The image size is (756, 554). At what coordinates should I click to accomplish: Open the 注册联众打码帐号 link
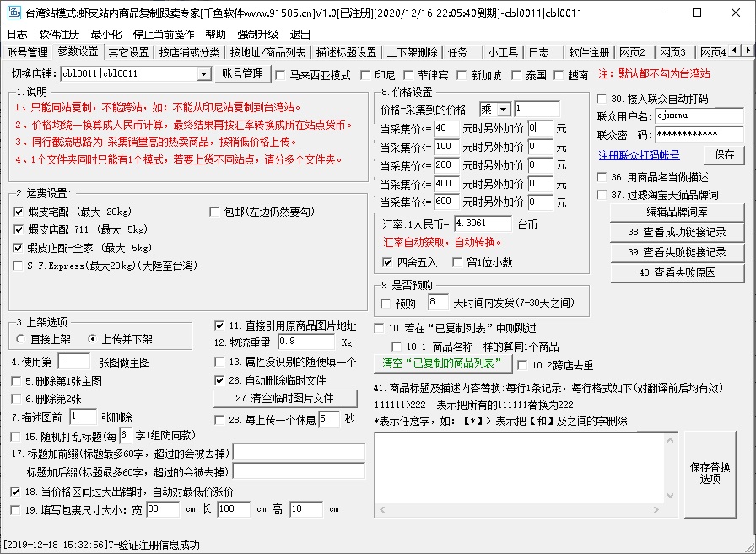pos(639,155)
